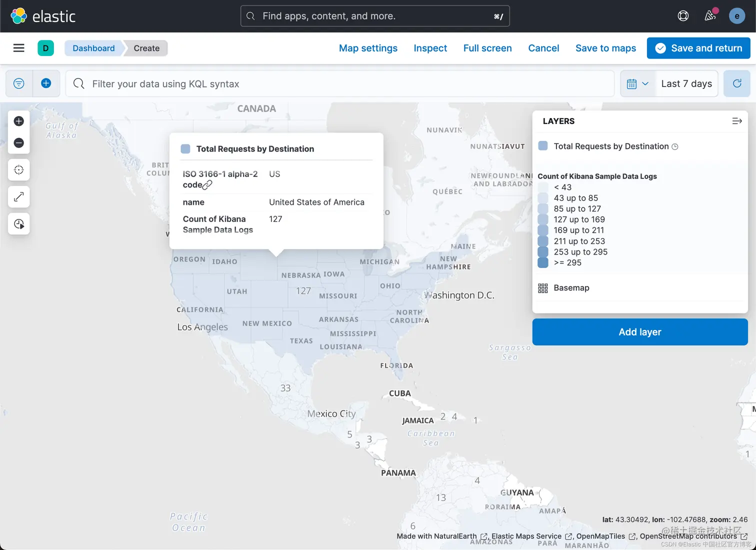Viewport: 756px width, 550px height.
Task: Open the newsfeed celebration icon
Action: pos(710,16)
